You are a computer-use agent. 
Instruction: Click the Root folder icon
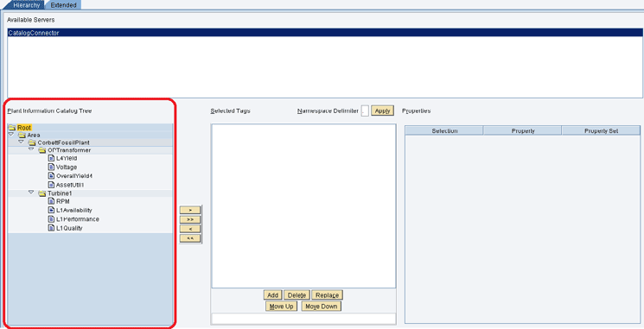click(12, 128)
